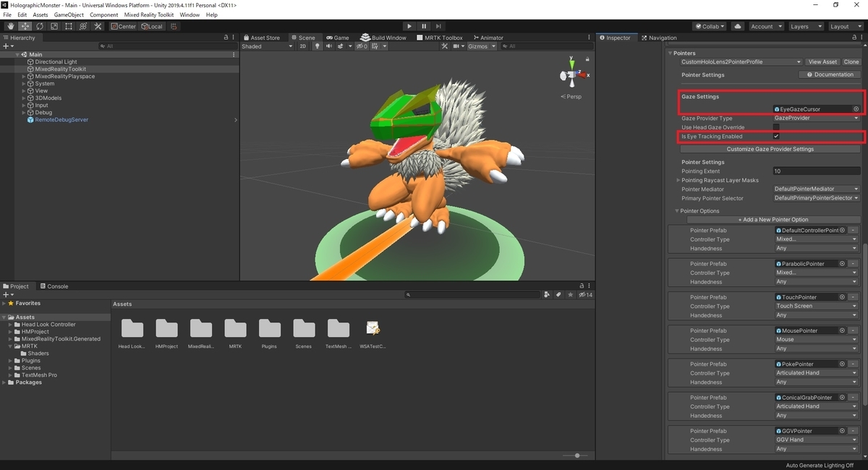
Task: Search assets by type icon
Action: pyautogui.click(x=547, y=295)
